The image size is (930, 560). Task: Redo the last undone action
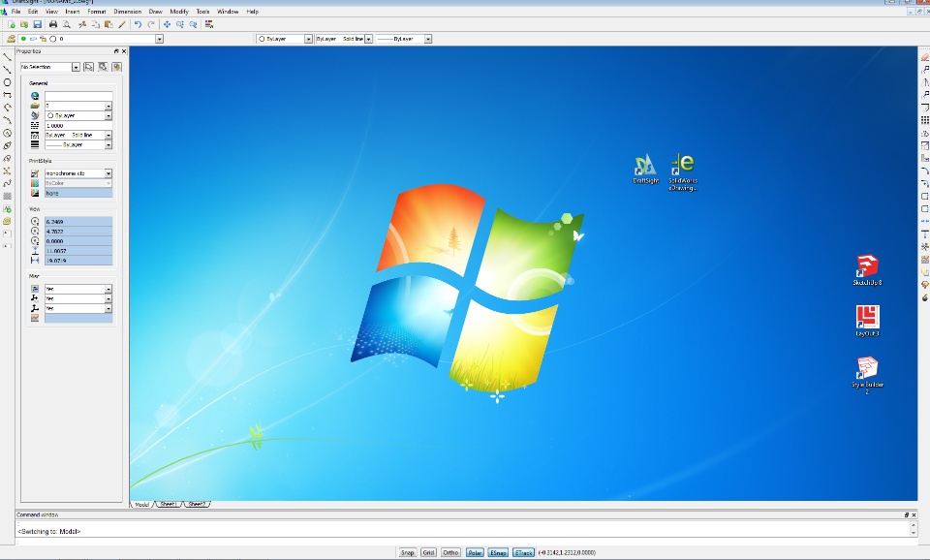151,24
